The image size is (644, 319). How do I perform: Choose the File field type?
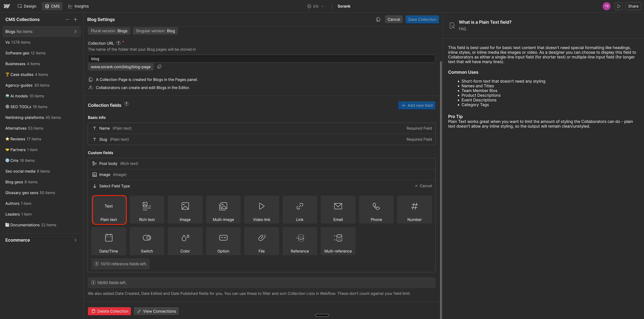tap(261, 241)
